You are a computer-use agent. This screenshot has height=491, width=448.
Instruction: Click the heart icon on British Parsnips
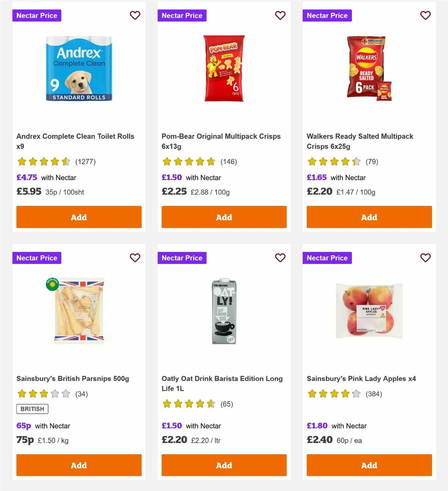pyautogui.click(x=135, y=257)
